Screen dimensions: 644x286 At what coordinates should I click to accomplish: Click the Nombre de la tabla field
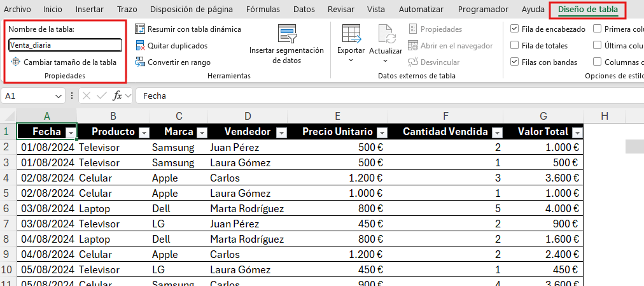[x=66, y=45]
